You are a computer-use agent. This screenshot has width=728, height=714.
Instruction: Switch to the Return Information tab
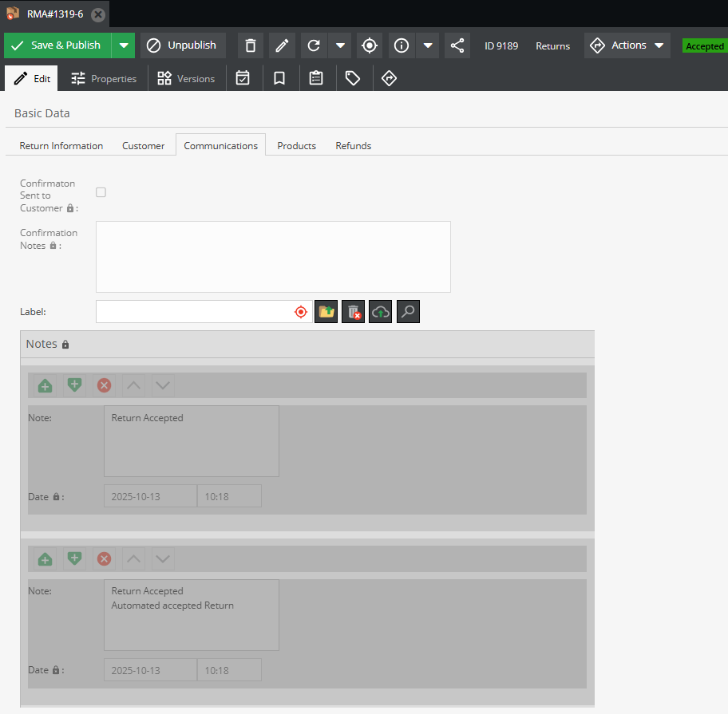(x=61, y=146)
